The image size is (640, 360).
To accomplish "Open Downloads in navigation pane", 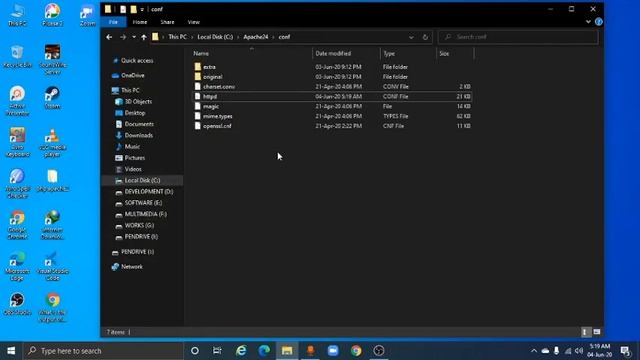I will (138, 135).
